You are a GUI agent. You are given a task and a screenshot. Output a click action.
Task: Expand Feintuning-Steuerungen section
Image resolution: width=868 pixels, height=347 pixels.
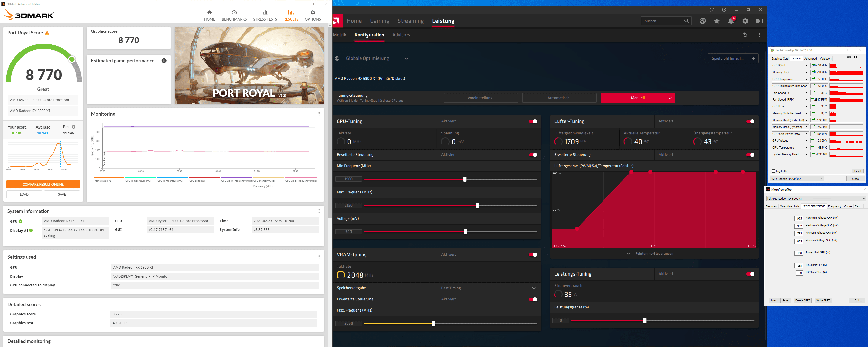click(x=650, y=254)
